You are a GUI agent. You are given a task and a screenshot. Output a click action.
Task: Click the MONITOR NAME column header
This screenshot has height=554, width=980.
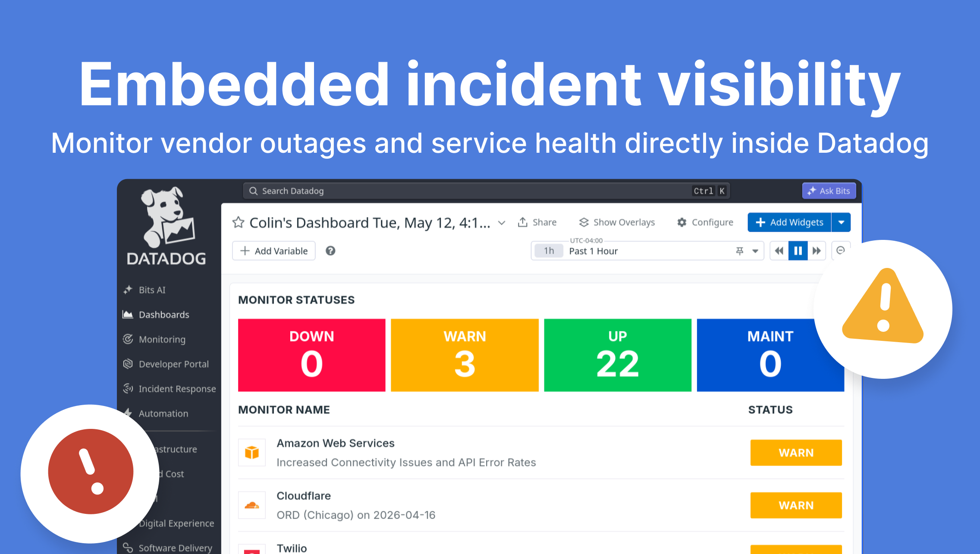click(284, 410)
